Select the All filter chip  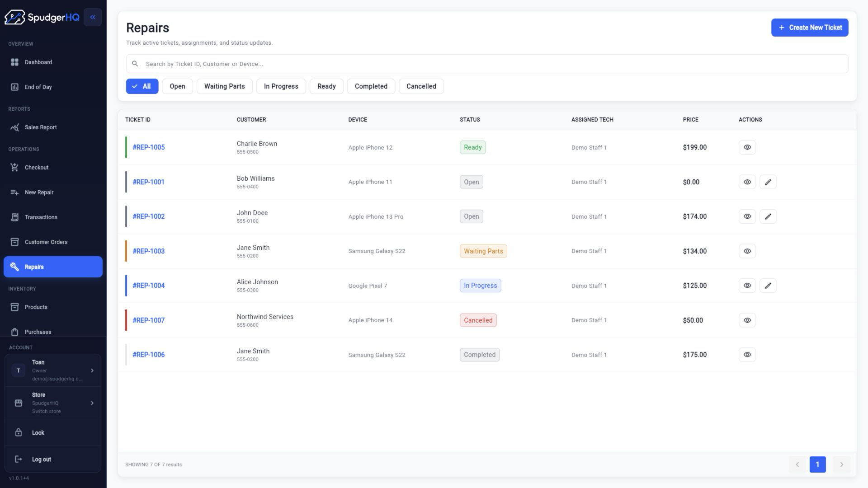tap(142, 86)
